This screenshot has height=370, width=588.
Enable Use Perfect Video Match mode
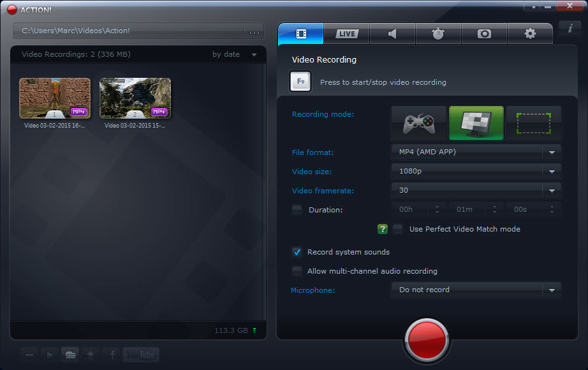click(398, 229)
